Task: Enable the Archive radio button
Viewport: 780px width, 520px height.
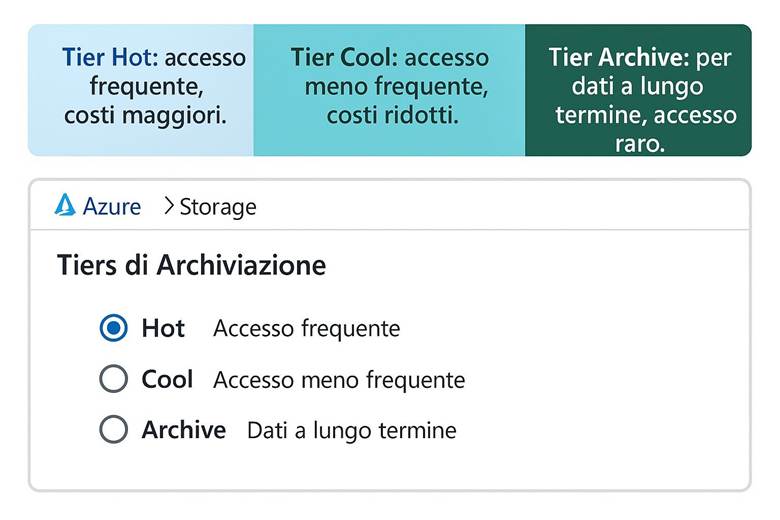Action: 114,430
